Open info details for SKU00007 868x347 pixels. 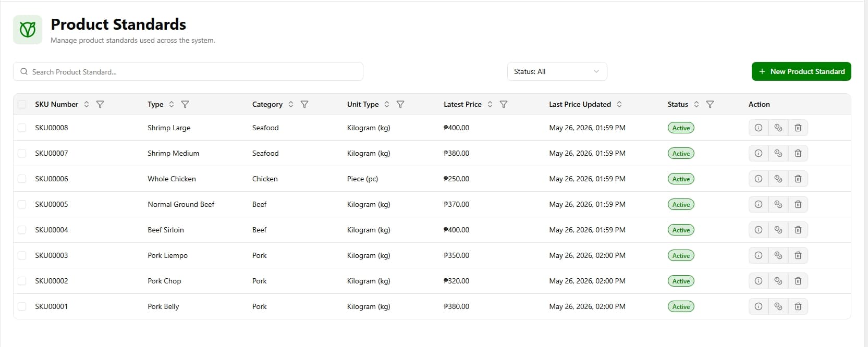[x=759, y=153]
